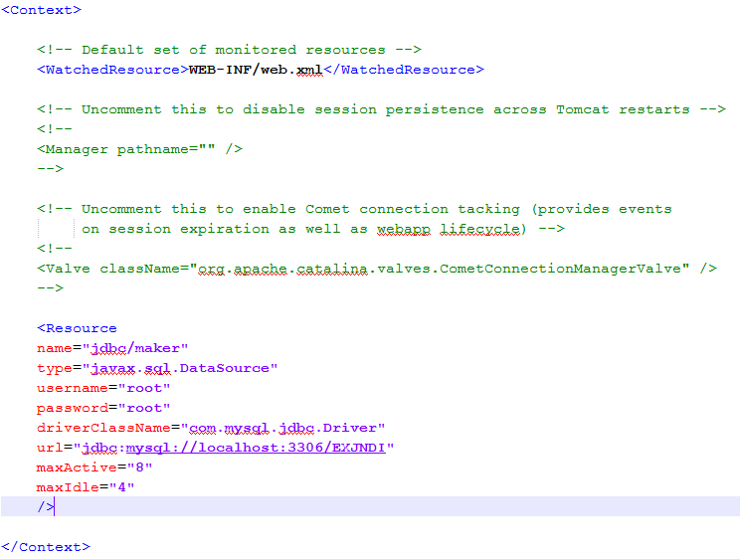
Task: Click the maxActive attribute line
Action: click(x=86, y=467)
